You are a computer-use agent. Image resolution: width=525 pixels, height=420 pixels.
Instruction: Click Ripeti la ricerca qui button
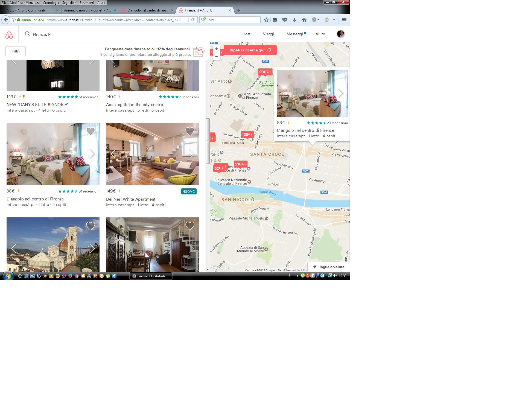click(250, 50)
